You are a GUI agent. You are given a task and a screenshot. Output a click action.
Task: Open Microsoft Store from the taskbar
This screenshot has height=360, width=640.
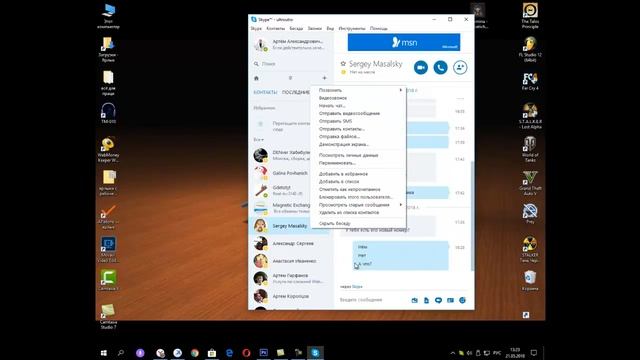pos(212,353)
